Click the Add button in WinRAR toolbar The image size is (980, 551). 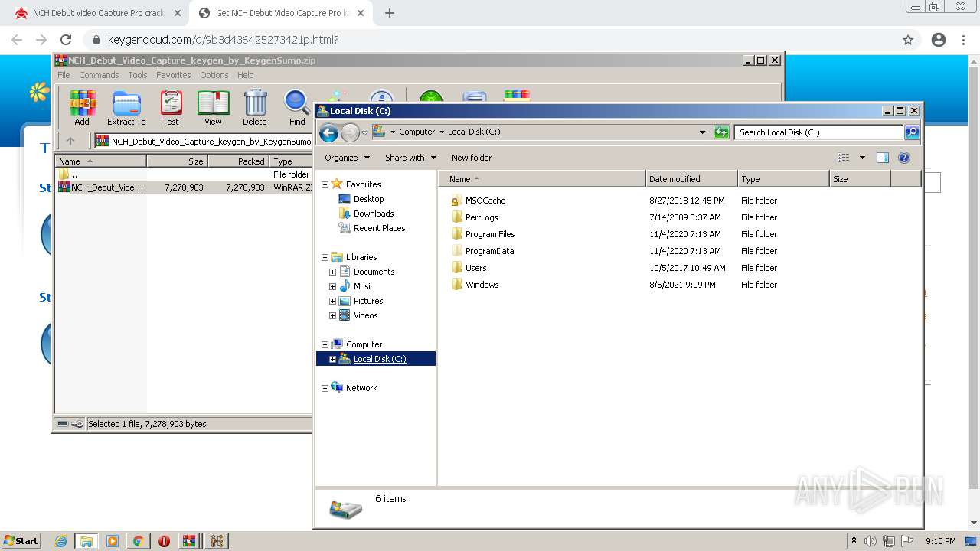[82, 108]
